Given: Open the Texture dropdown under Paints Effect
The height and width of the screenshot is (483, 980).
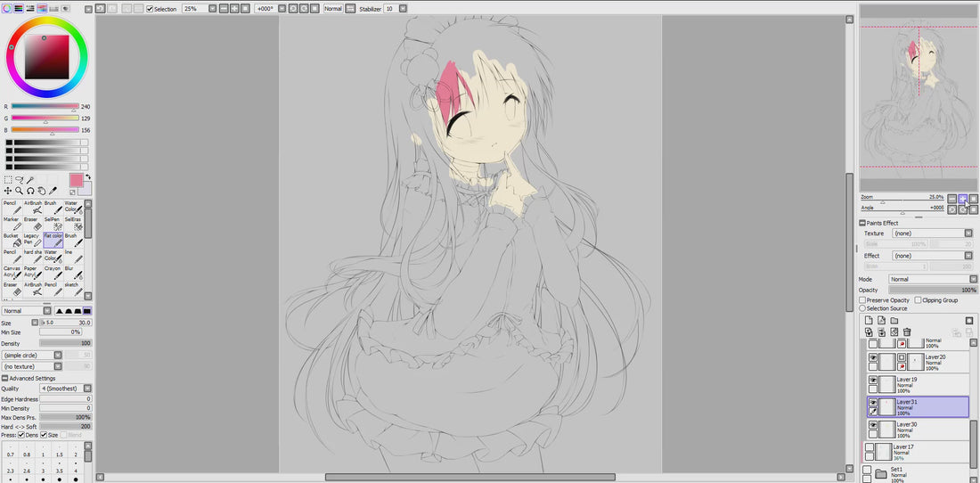Looking at the screenshot, I should click(932, 233).
